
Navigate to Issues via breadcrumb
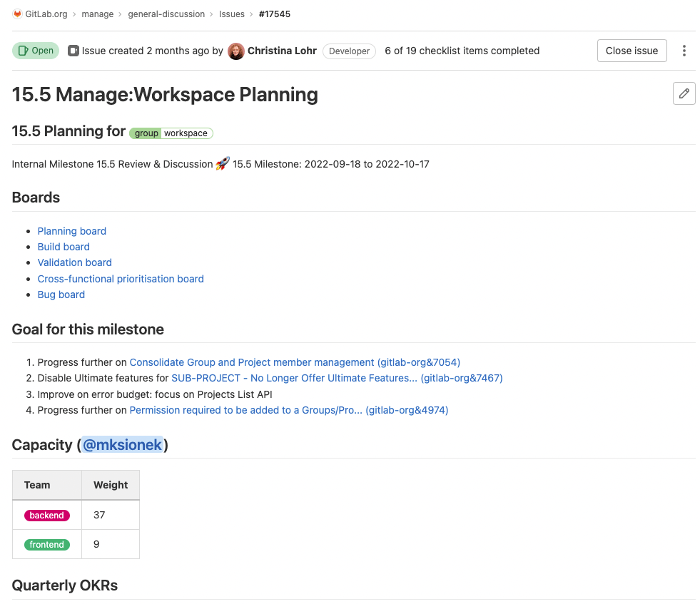click(x=232, y=14)
